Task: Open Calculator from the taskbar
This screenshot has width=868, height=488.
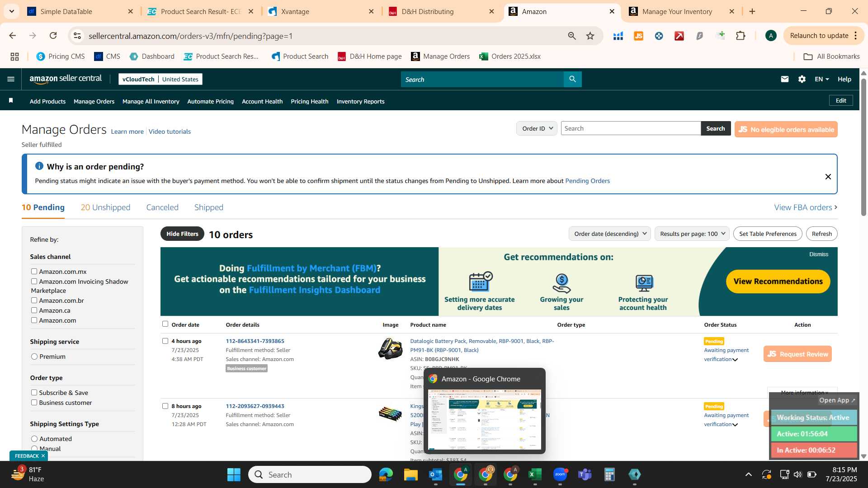Action: coord(609,474)
